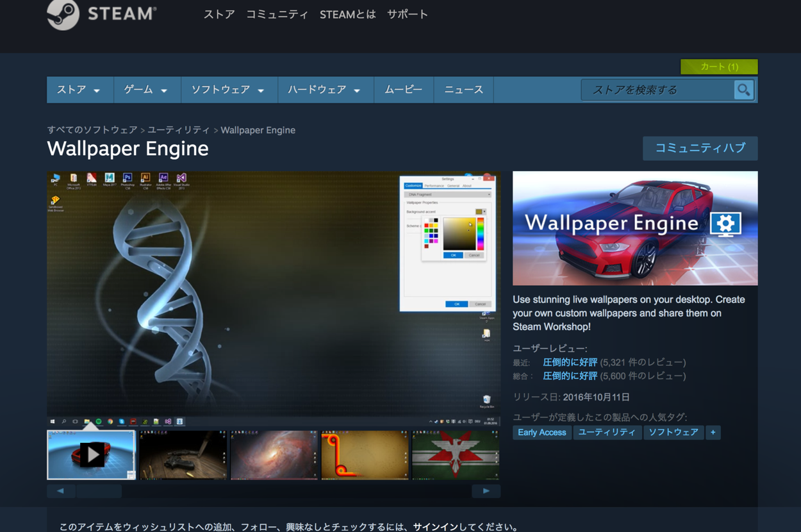Viewport: 801px width, 532px height.
Task: Open the ニュース tab
Action: point(463,90)
